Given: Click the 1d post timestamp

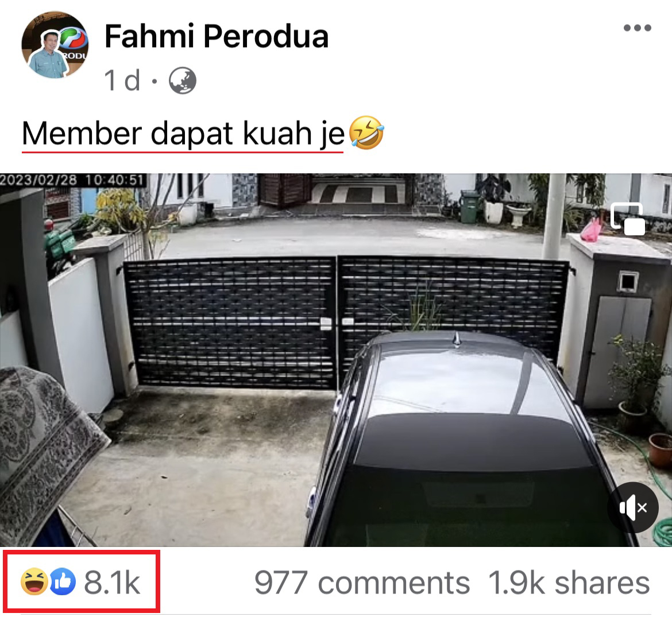Looking at the screenshot, I should (122, 80).
